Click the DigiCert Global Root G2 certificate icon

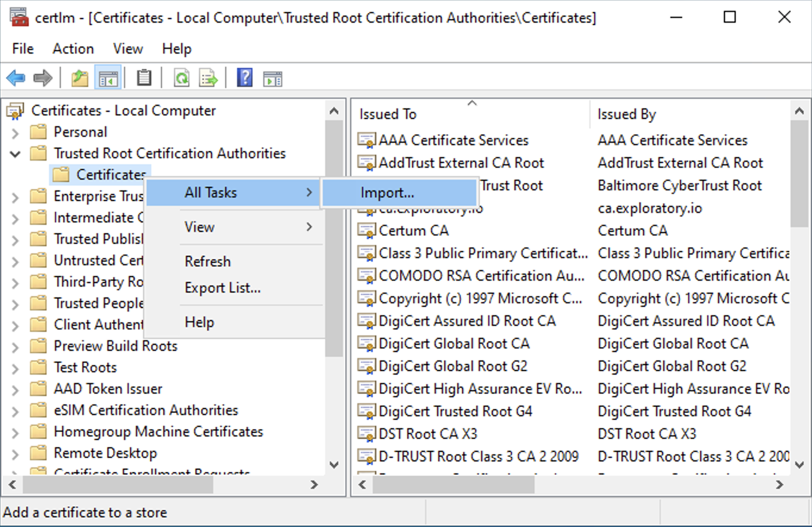[x=367, y=366]
